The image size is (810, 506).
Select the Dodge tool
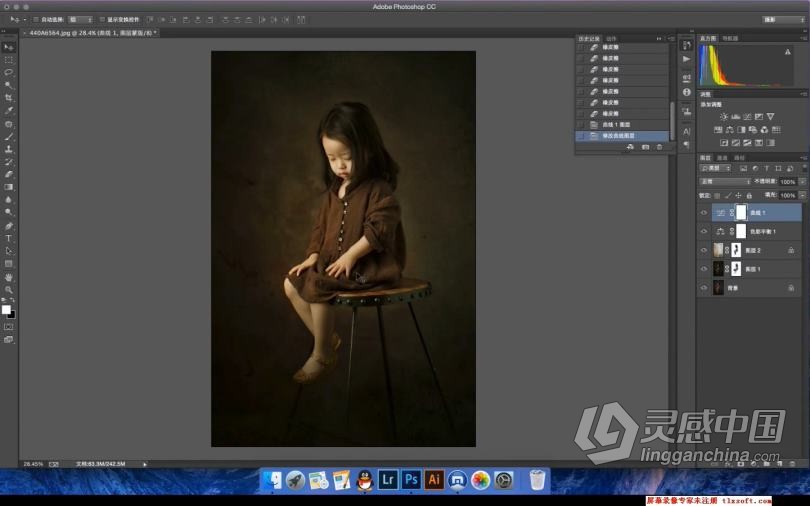pos(8,212)
